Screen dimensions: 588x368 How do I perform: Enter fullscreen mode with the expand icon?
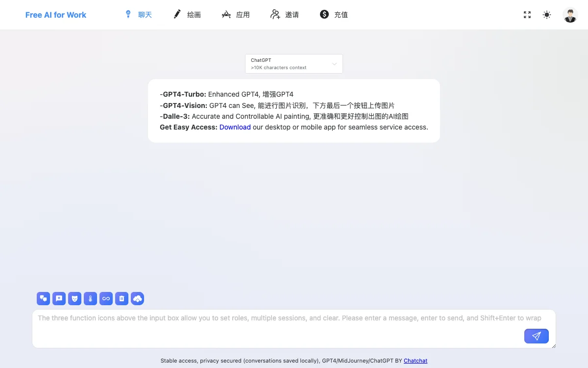point(527,15)
